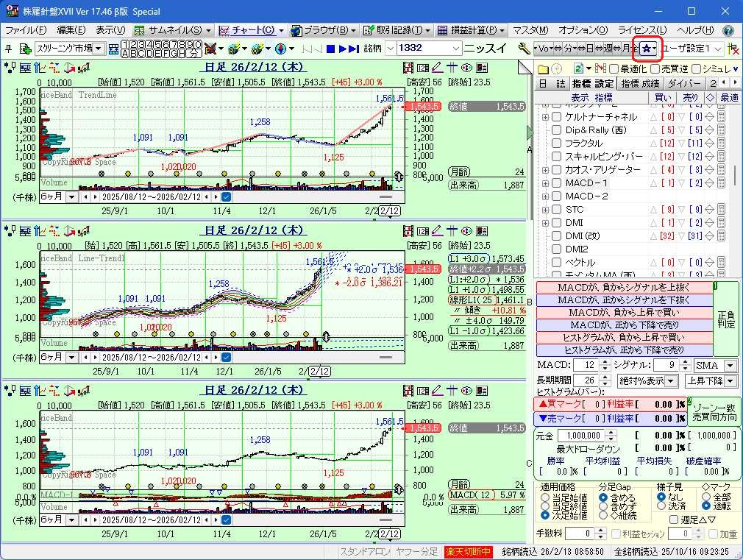This screenshot has height=560, width=743.
Task: Click the green refresh icon in right panel
Action: (x=578, y=68)
